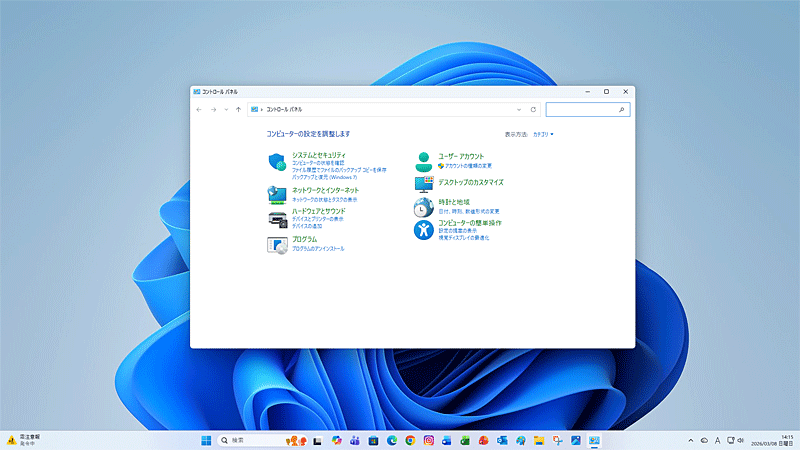The height and width of the screenshot is (450, 800).
Task: Open the Programs category icon
Action: point(277,245)
